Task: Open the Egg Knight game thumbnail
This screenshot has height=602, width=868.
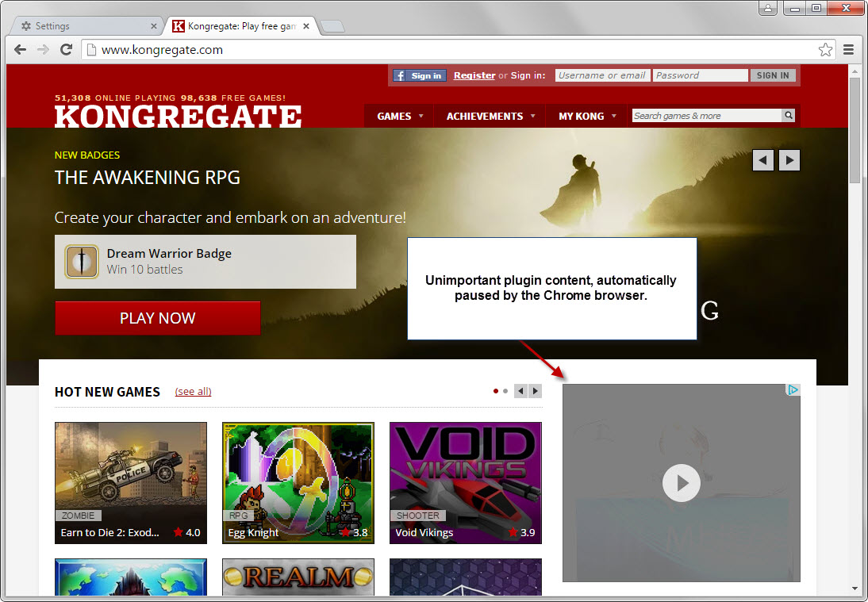Action: coord(298,483)
